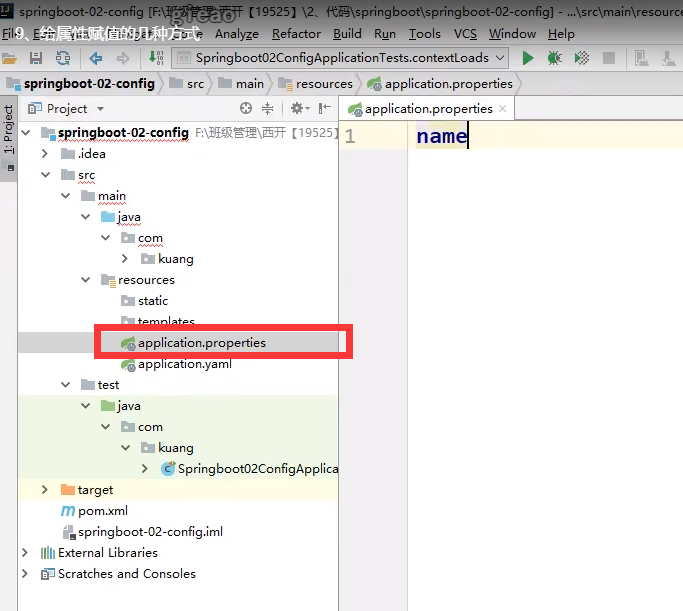Click resources breadcrumb in navigation bar

(x=316, y=84)
